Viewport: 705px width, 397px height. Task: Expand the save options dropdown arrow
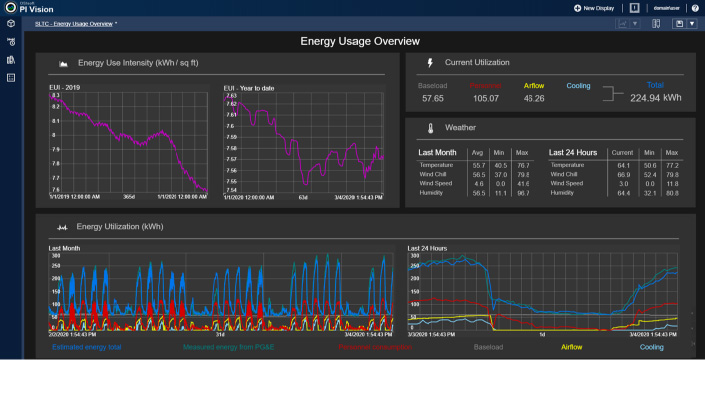click(x=692, y=24)
